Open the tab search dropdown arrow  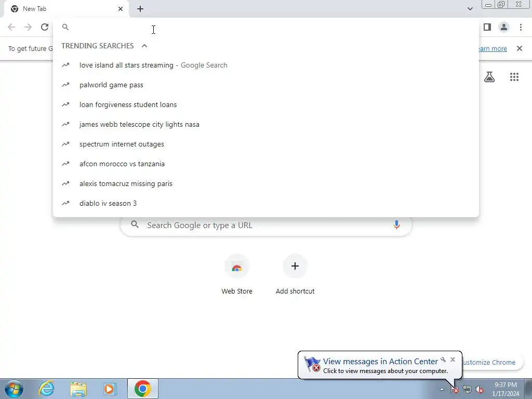coord(470,9)
